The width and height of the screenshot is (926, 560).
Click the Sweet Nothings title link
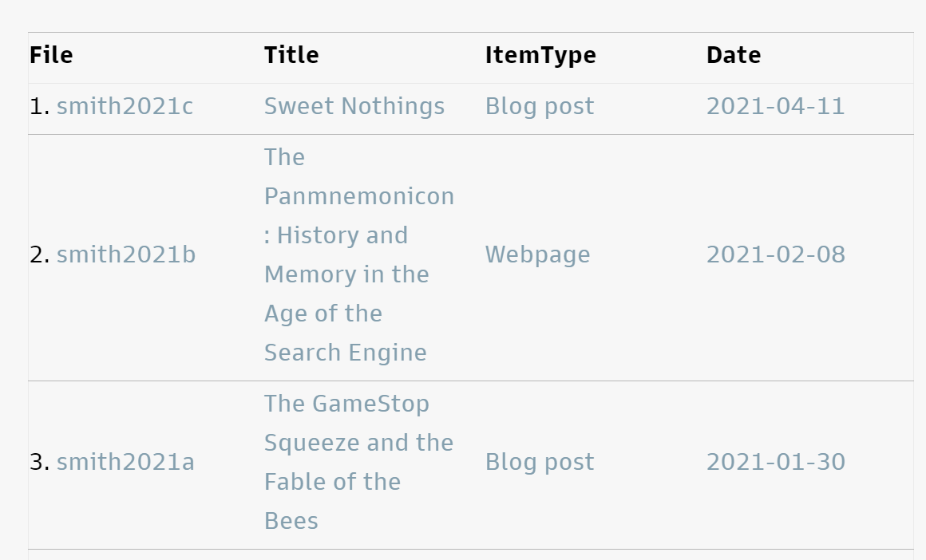coord(354,107)
